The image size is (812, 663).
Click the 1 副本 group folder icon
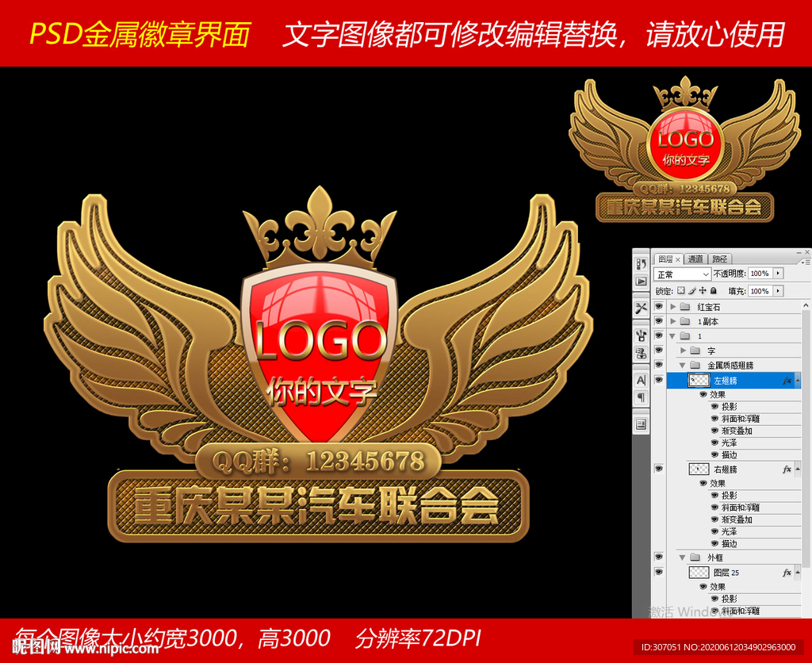[684, 321]
